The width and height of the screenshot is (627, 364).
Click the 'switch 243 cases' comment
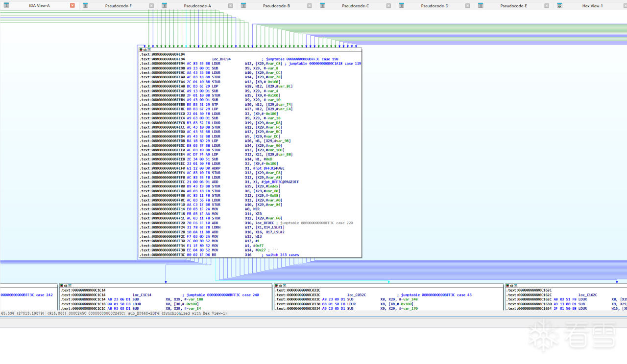[x=280, y=255]
